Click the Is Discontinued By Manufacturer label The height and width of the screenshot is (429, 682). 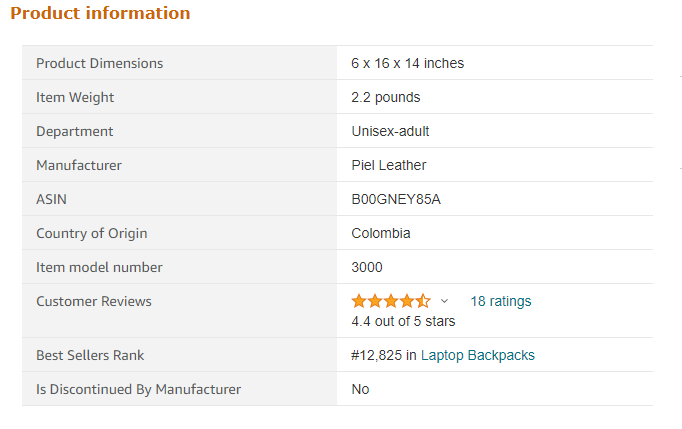point(138,389)
